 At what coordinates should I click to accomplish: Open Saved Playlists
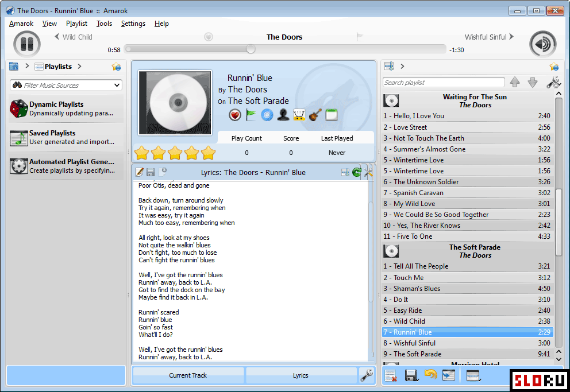click(66, 137)
